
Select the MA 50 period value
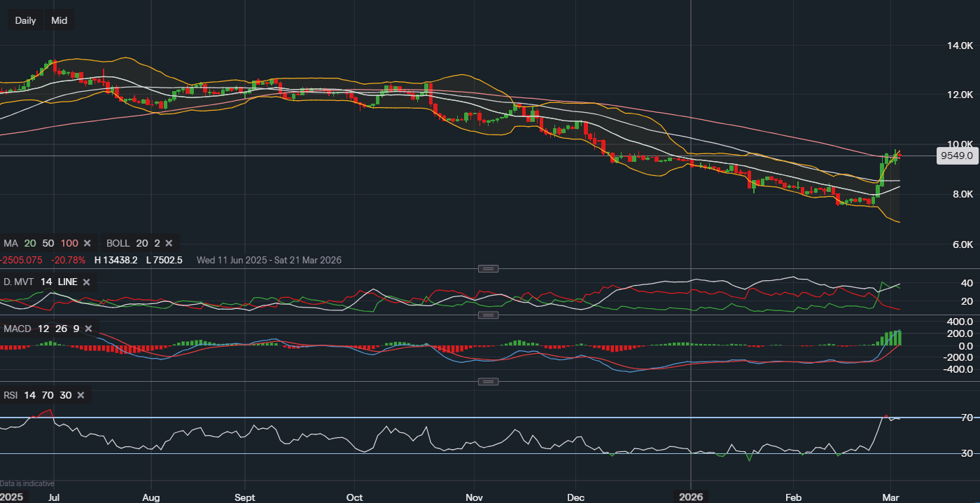click(48, 243)
